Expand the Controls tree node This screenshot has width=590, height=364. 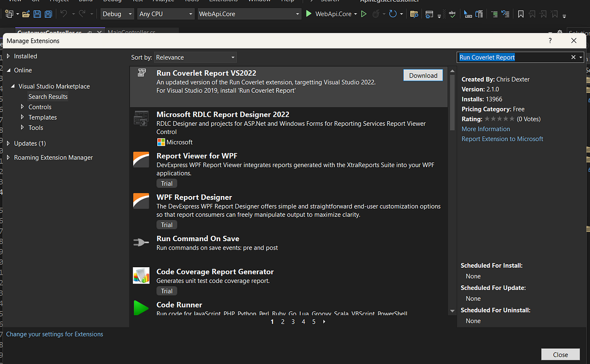tap(23, 107)
